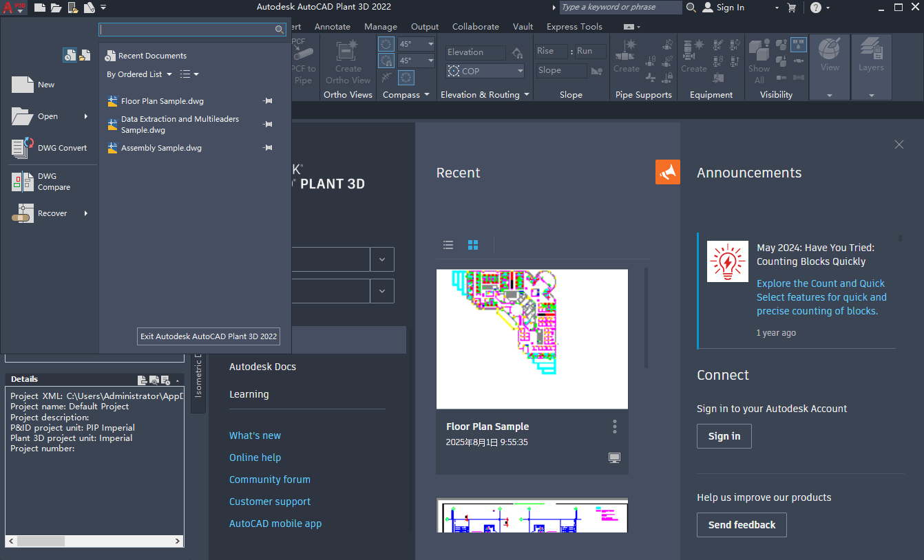Open the 45-degree angle dropdown

pyautogui.click(x=432, y=43)
